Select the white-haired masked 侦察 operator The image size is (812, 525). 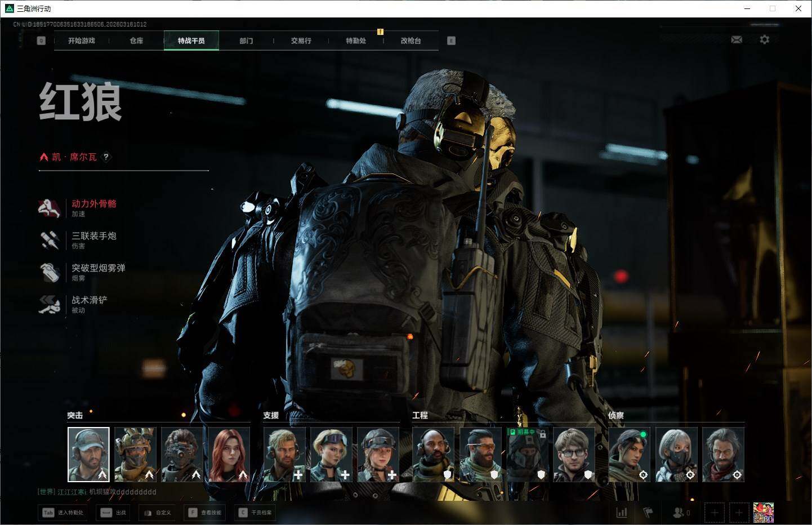(x=676, y=455)
